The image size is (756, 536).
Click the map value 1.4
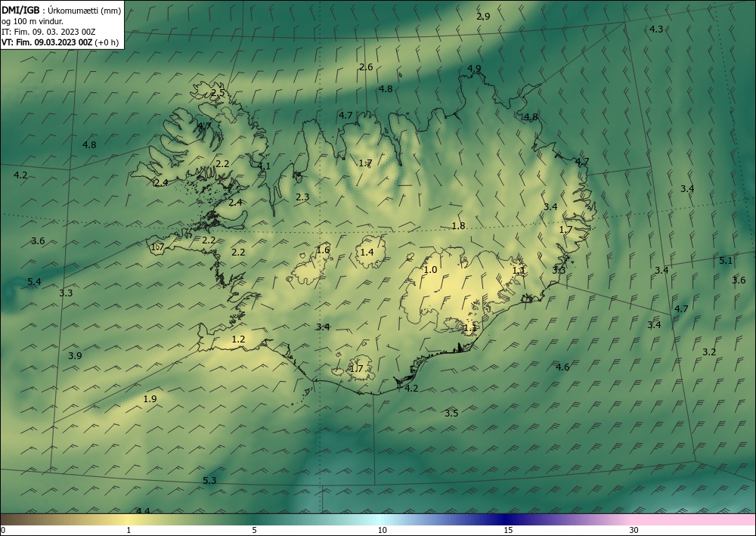tap(367, 252)
